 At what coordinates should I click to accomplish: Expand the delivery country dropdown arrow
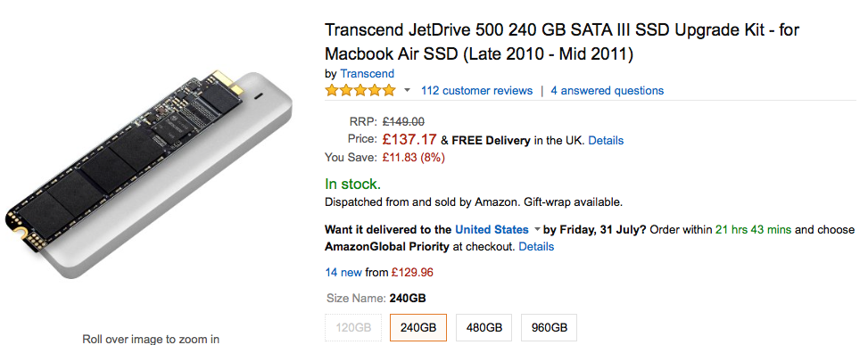(537, 229)
